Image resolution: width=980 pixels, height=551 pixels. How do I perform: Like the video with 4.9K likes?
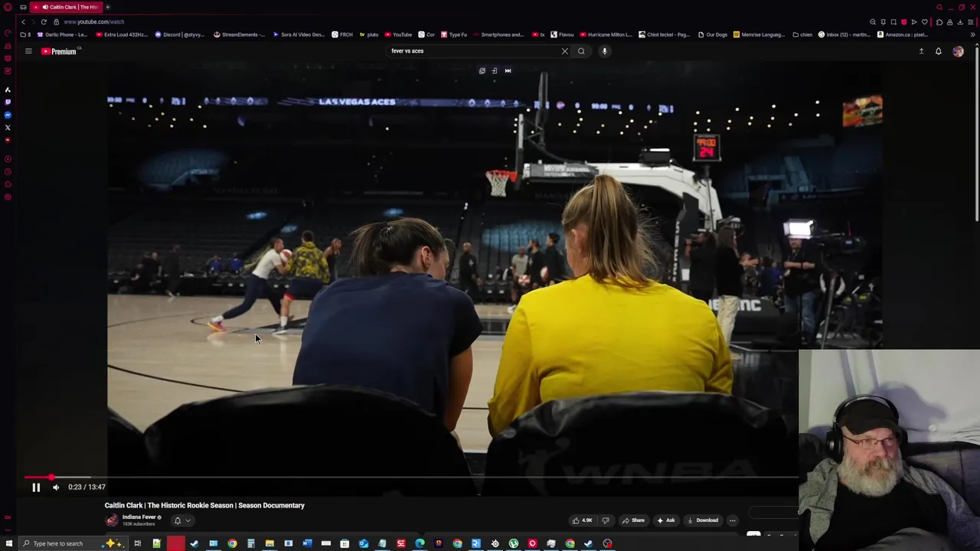582,520
